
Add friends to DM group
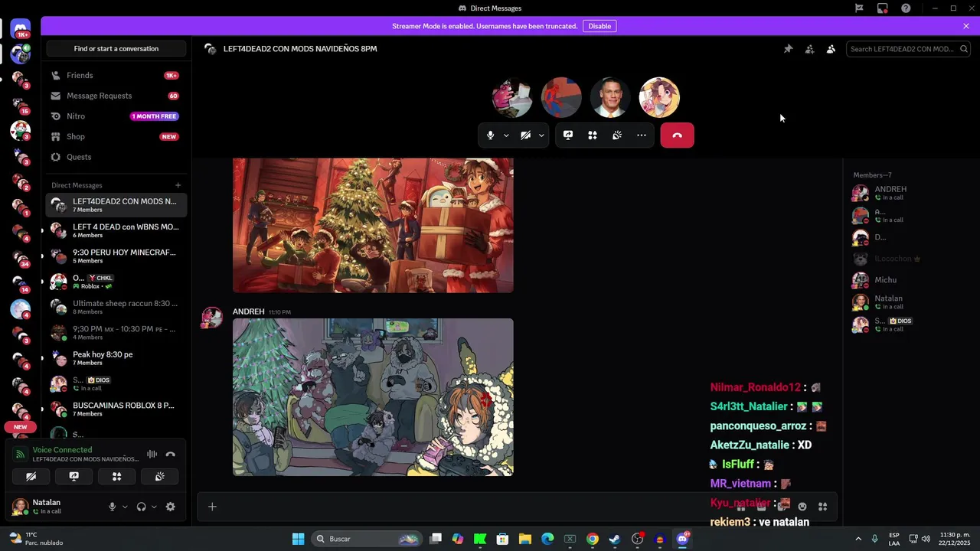[809, 49]
